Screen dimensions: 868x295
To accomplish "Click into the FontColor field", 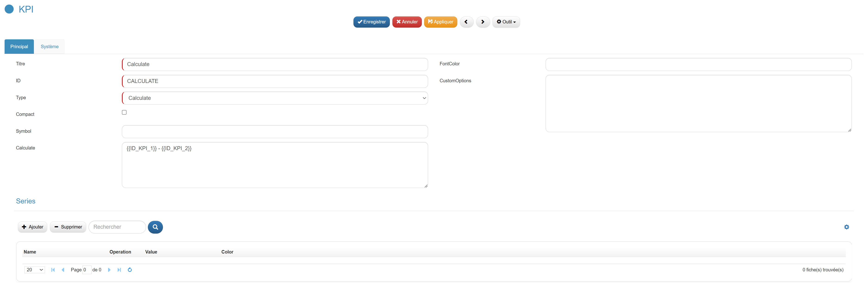I will click(x=698, y=64).
